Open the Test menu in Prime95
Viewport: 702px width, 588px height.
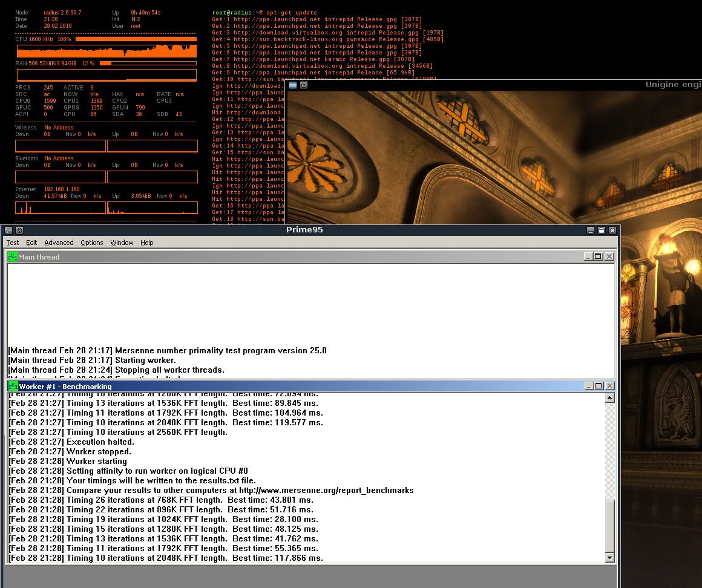[x=13, y=243]
